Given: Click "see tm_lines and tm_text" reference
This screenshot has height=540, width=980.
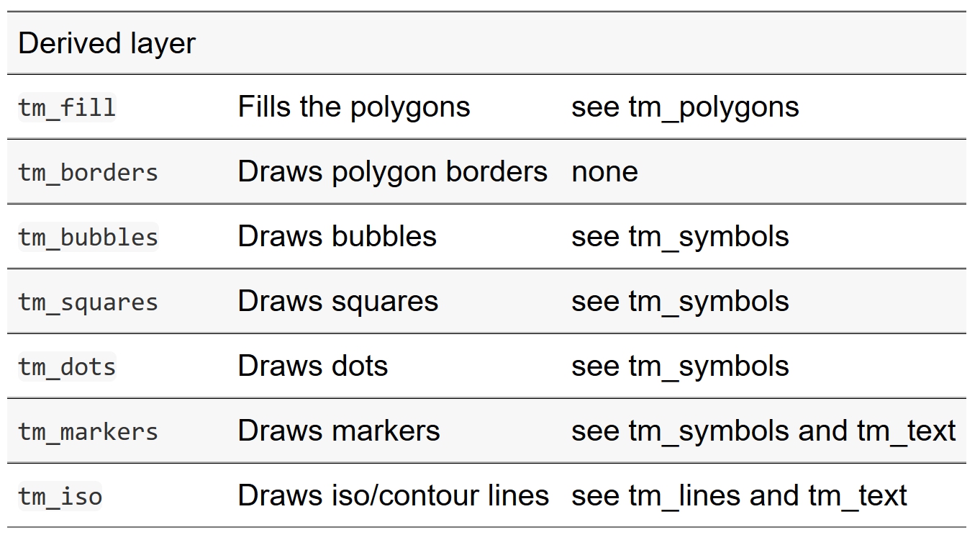Looking at the screenshot, I should tap(739, 496).
